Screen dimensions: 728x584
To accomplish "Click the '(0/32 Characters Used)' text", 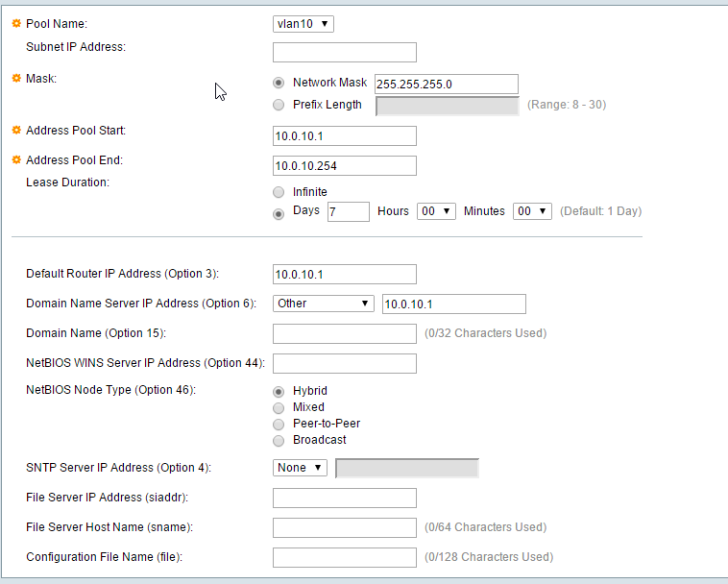I will 486,333.
